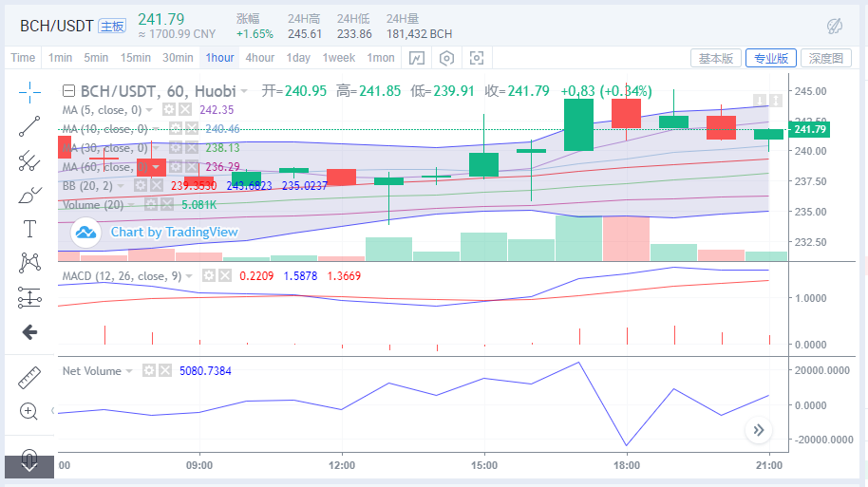The image size is (868, 487).
Task: Open MA 30 indicator dropdown arrow
Action: click(156, 148)
